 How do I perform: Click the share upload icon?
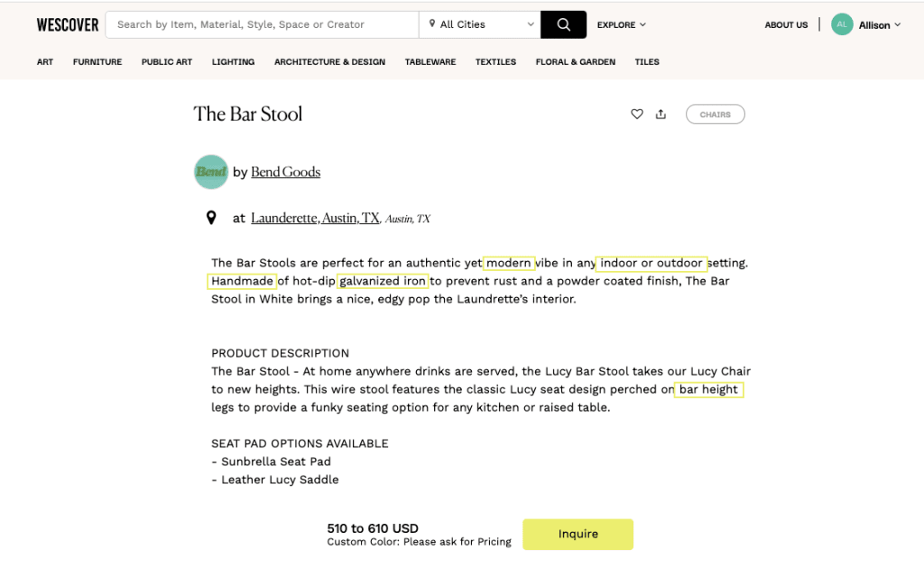pyautogui.click(x=661, y=114)
